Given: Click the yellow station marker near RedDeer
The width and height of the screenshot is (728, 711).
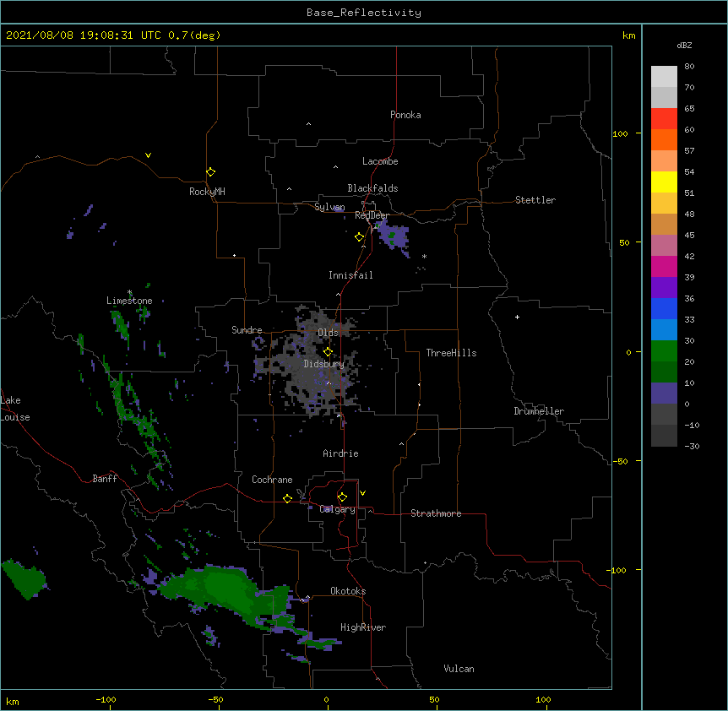Looking at the screenshot, I should pos(360,237).
